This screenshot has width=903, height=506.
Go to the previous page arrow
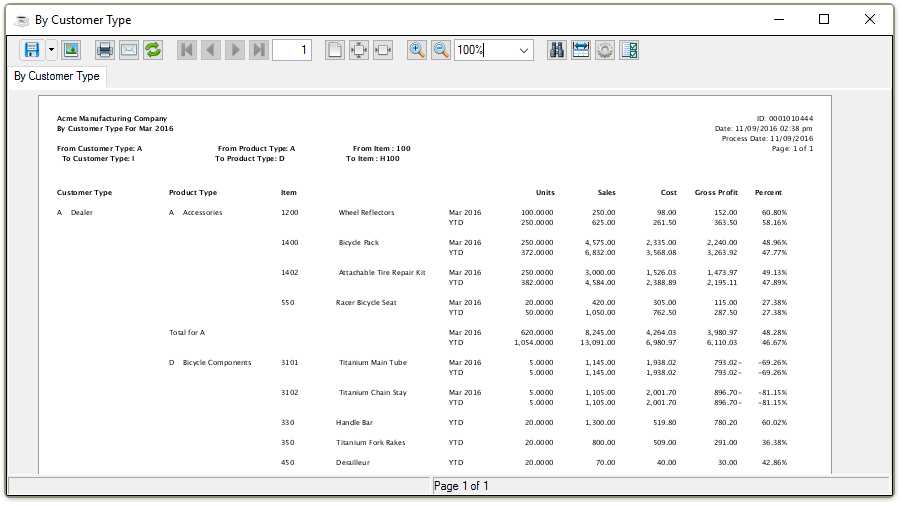[211, 50]
